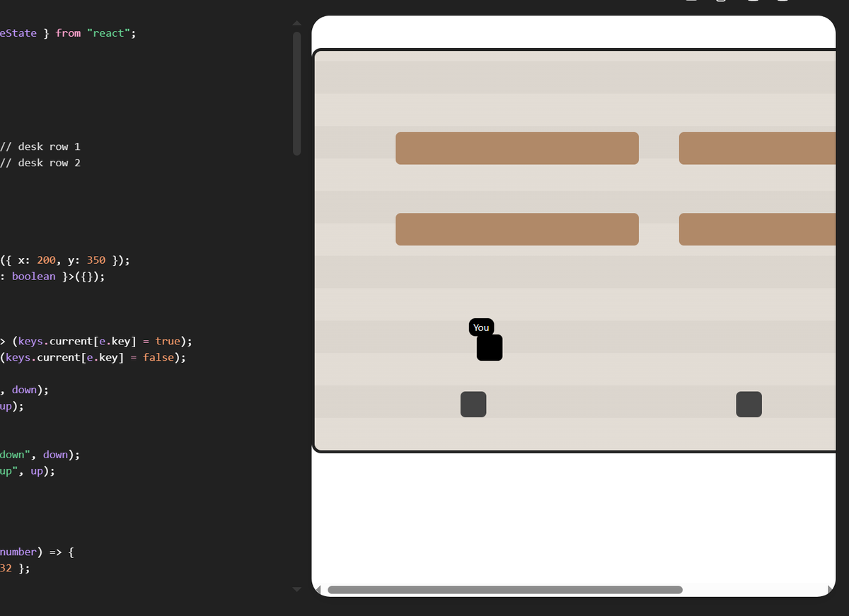
Task: Click the upper-right brown desk
Action: click(x=758, y=149)
